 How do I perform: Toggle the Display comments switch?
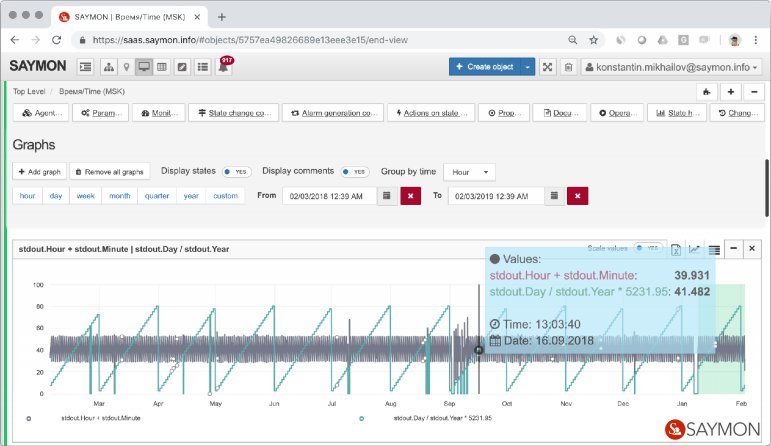355,172
